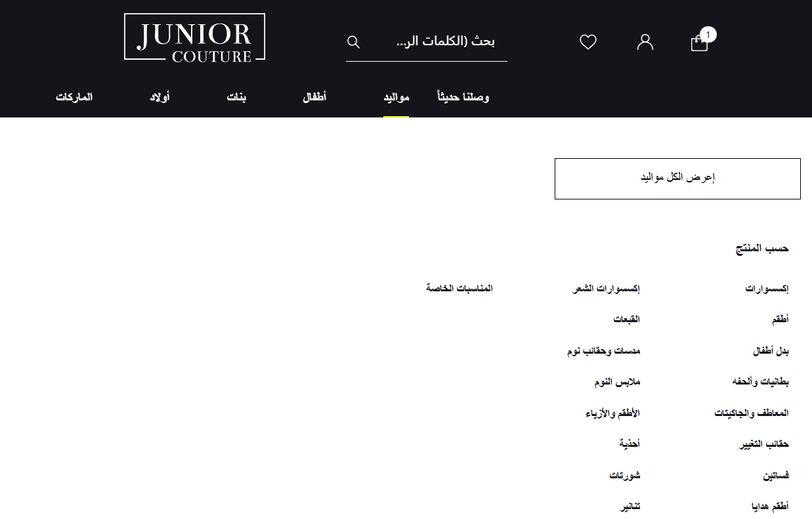812x519 pixels.
Task: Open the تنانير link
Action: point(630,507)
